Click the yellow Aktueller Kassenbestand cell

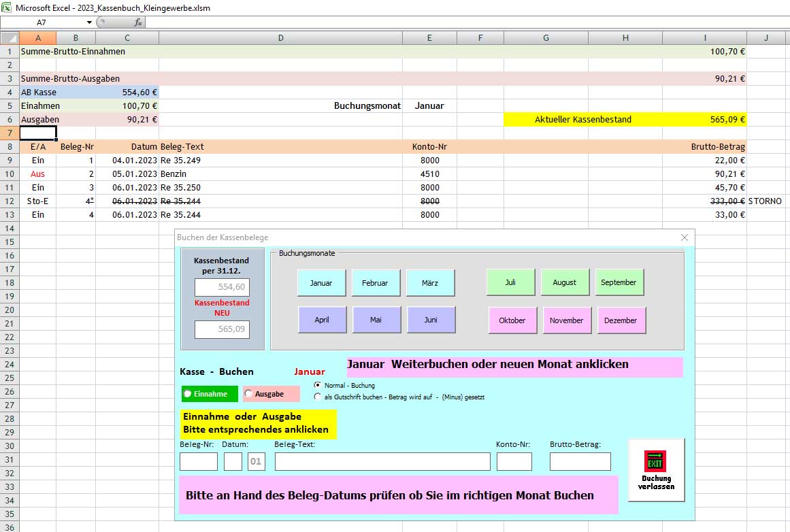[x=582, y=120]
